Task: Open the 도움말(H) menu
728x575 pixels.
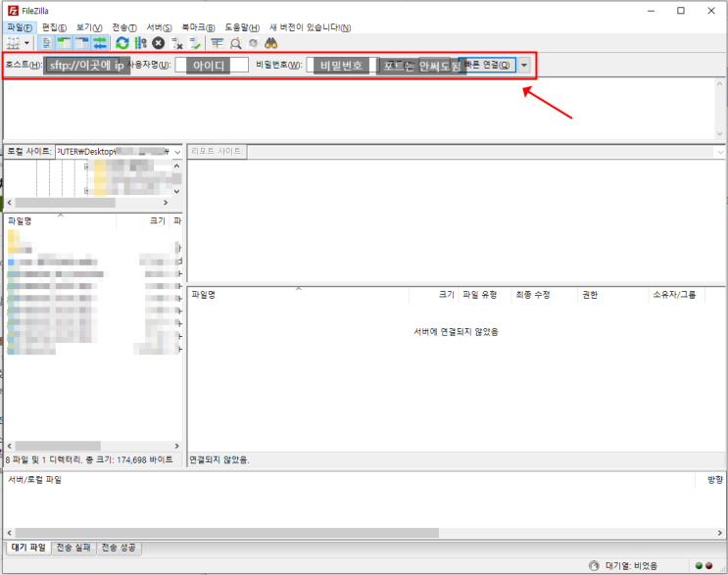Action: click(x=242, y=27)
